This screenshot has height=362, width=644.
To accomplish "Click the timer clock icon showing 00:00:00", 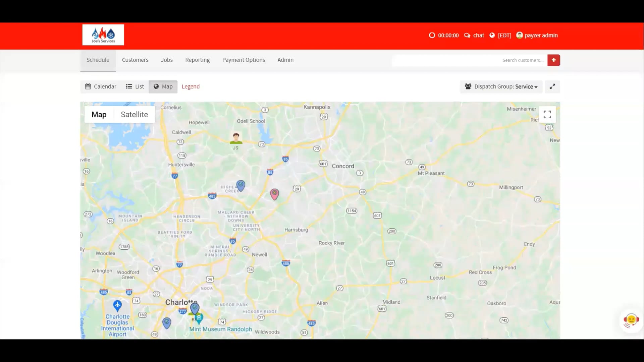I will click(432, 35).
